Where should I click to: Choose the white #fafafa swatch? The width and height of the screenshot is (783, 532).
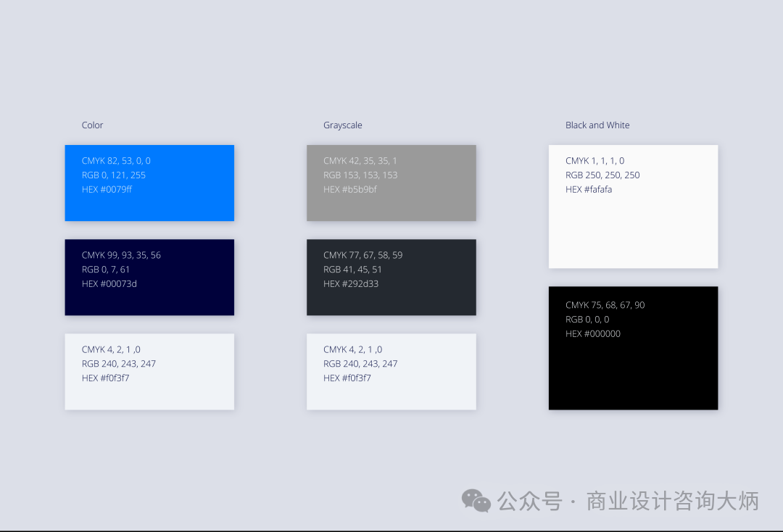[x=633, y=207]
